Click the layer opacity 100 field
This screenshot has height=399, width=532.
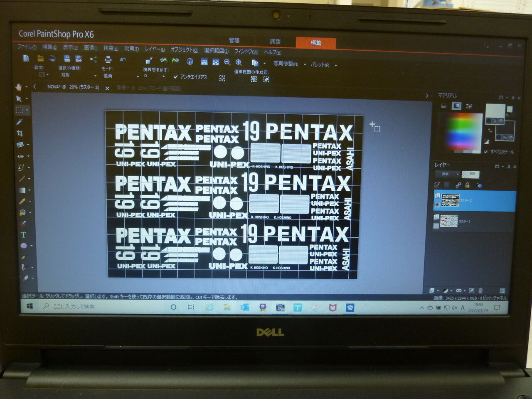(x=470, y=174)
